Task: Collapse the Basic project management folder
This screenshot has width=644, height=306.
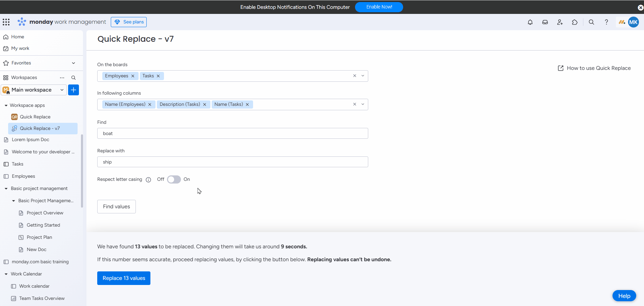Action: [x=6, y=189]
